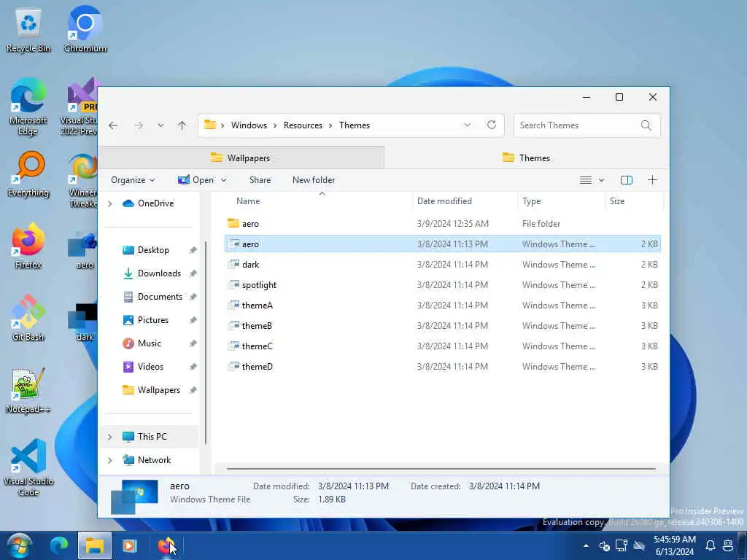Viewport: 747px width, 560px height.
Task: Open the notifications bell icon
Action: [x=710, y=545]
